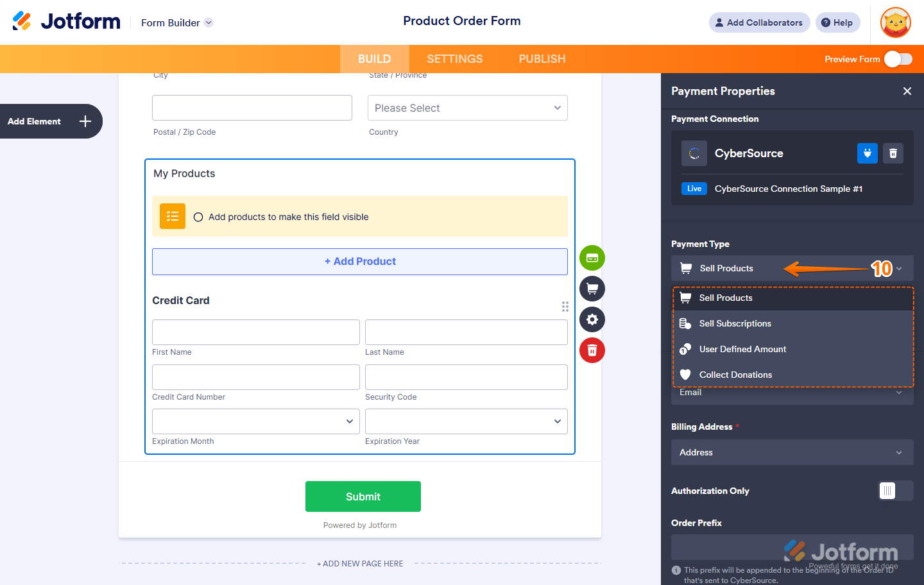
Task: Open the products cart icon beside the form
Action: tap(592, 289)
